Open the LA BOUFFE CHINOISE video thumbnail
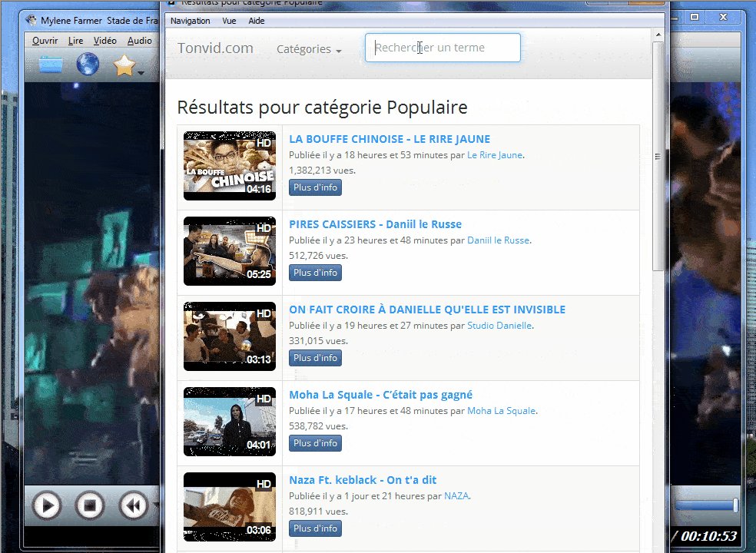The image size is (756, 553). click(x=230, y=166)
